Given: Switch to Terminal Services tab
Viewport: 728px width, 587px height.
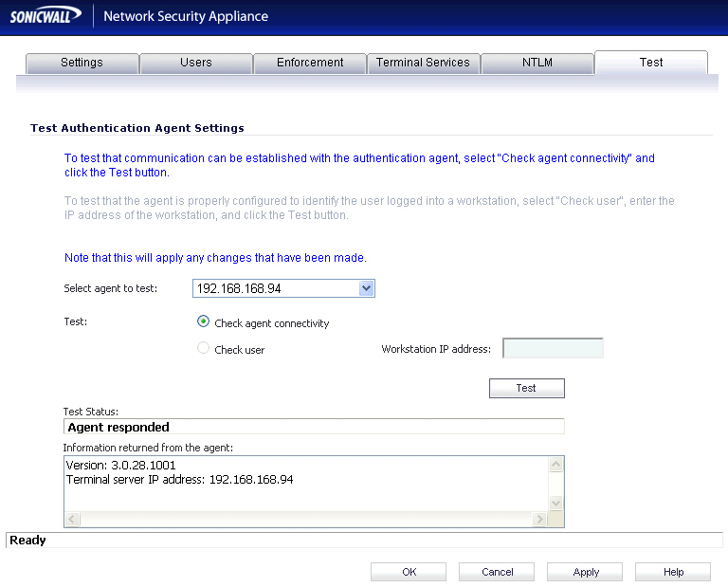Looking at the screenshot, I should 423,63.
